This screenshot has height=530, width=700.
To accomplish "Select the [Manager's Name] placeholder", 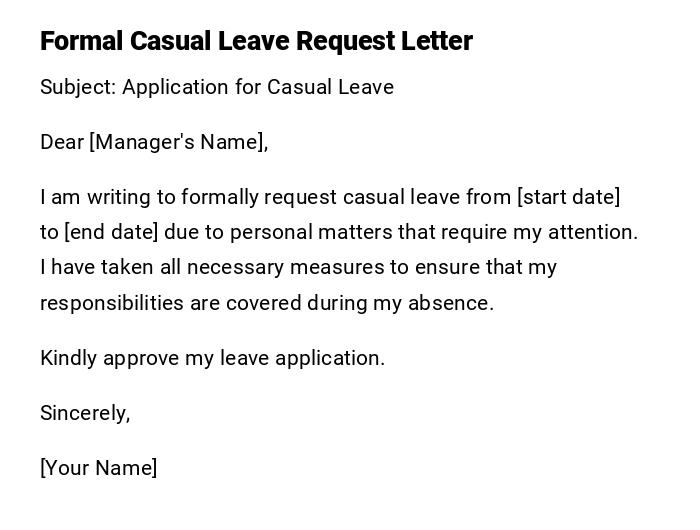I will coord(179,142).
